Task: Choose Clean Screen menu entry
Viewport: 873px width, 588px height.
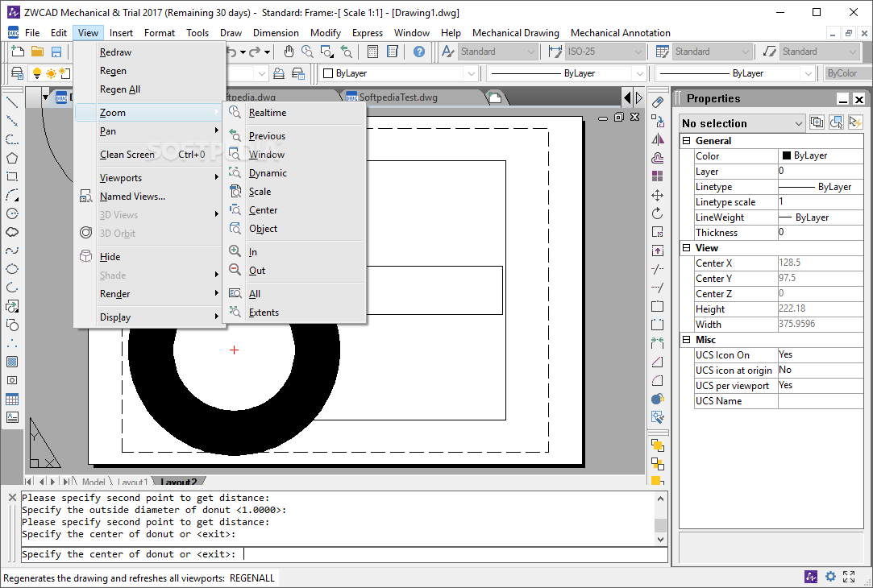Action: point(150,154)
